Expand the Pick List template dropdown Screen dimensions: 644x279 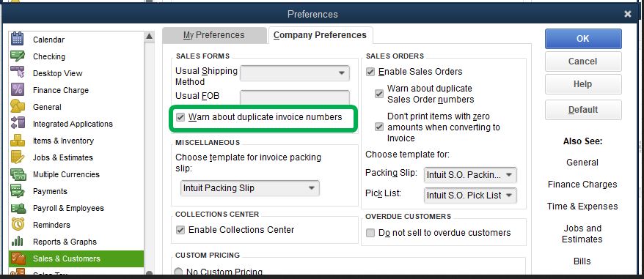tap(470, 196)
